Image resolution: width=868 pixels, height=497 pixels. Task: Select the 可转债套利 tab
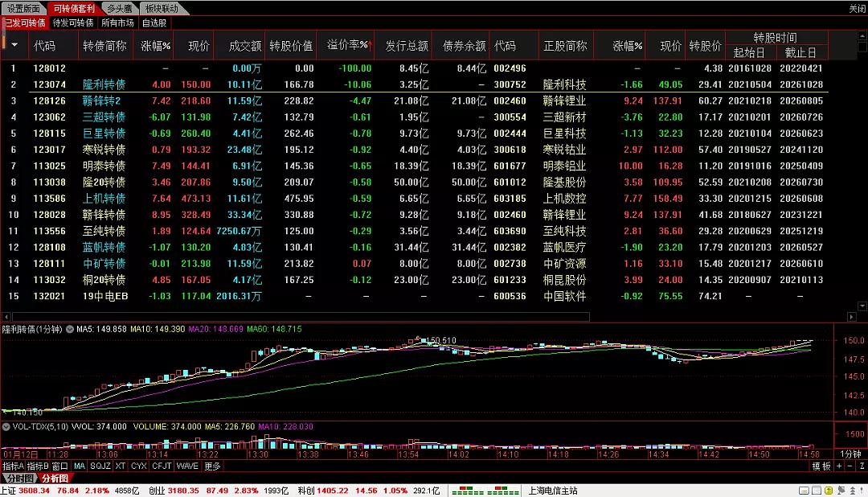(74, 8)
